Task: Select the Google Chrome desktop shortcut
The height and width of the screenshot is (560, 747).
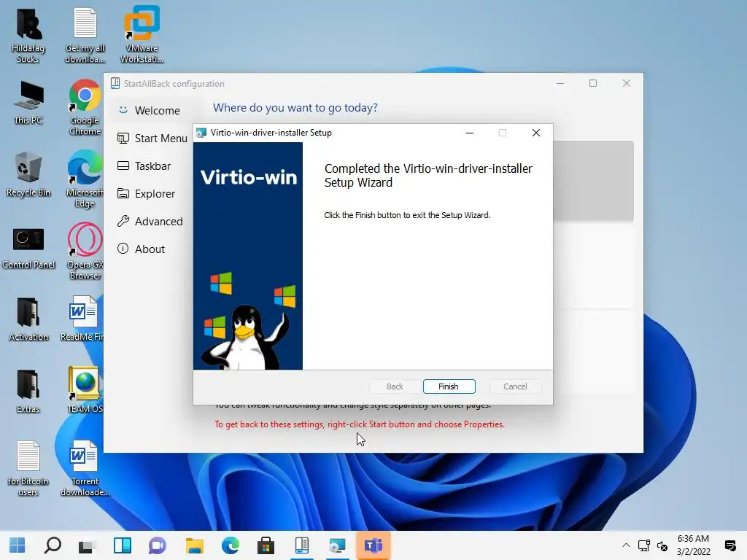Action: click(85, 108)
